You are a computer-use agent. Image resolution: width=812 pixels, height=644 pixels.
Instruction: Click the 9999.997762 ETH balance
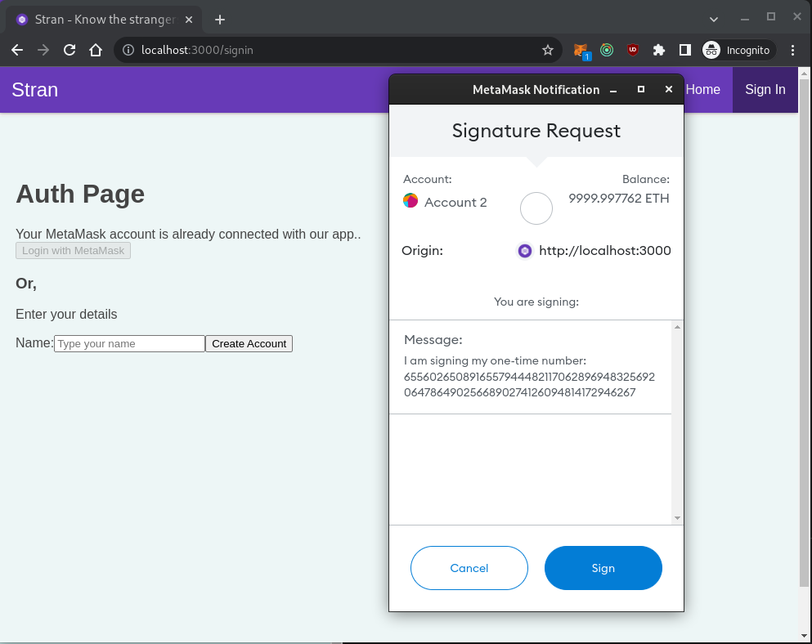pyautogui.click(x=619, y=199)
